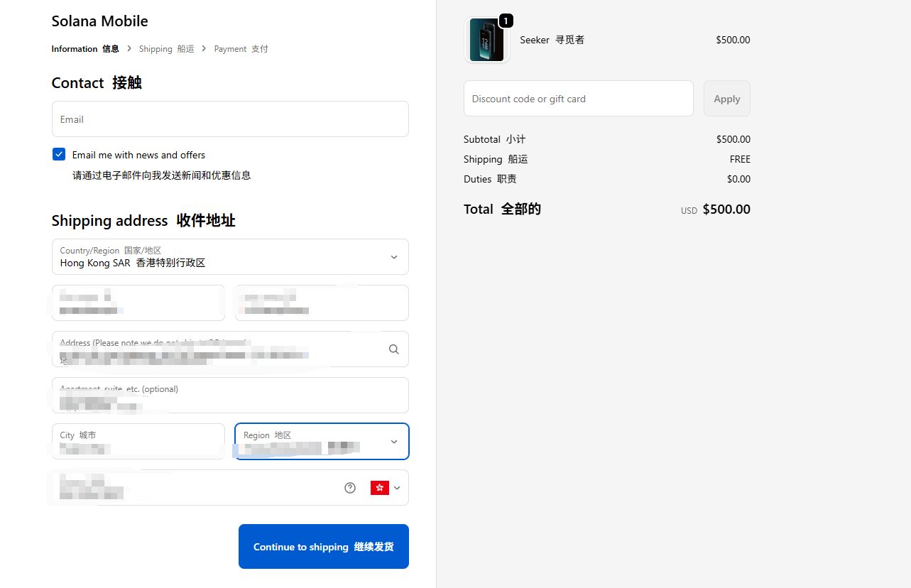
Task: Click the address search magnifier icon
Action: [393, 349]
